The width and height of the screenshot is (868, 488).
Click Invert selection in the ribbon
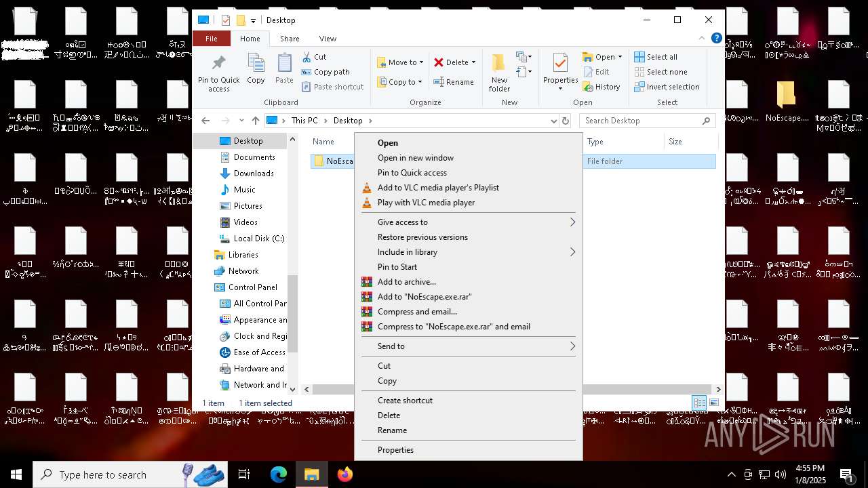(667, 87)
